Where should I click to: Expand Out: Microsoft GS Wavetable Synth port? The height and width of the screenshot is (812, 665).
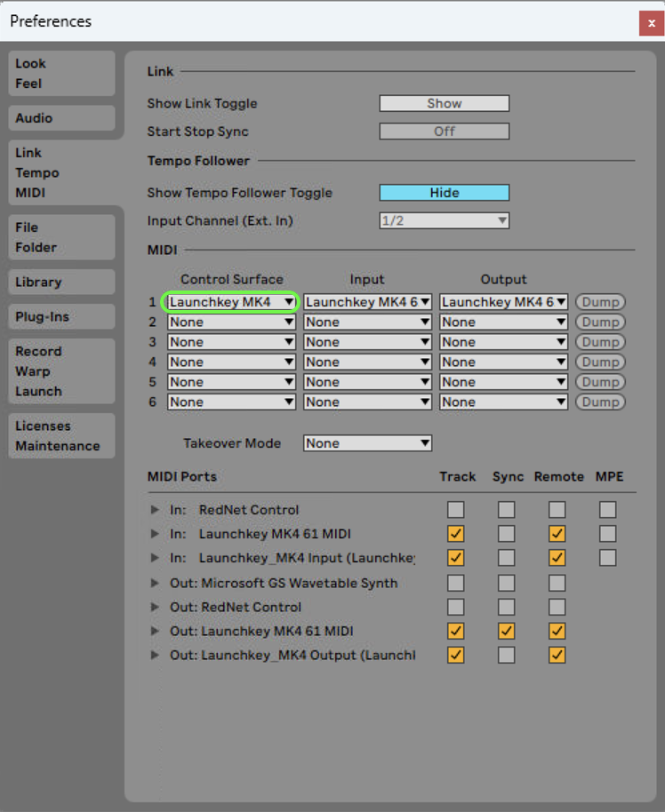click(x=155, y=583)
